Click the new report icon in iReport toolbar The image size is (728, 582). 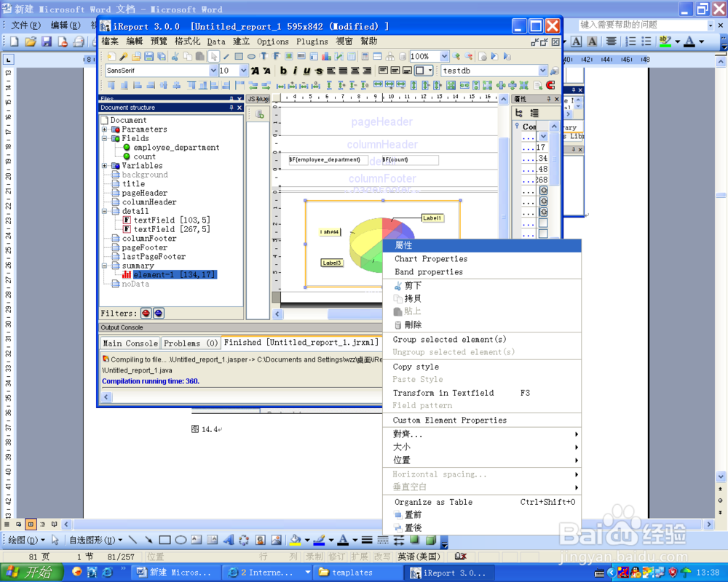111,57
